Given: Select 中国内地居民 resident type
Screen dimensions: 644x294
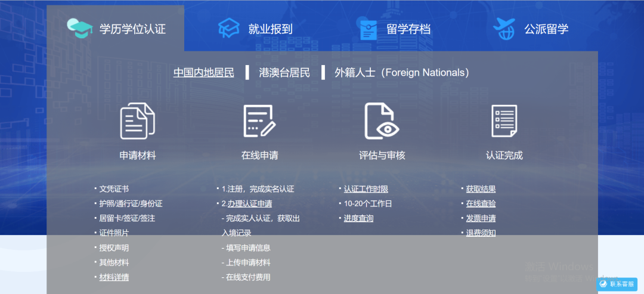Looking at the screenshot, I should coord(204,73).
